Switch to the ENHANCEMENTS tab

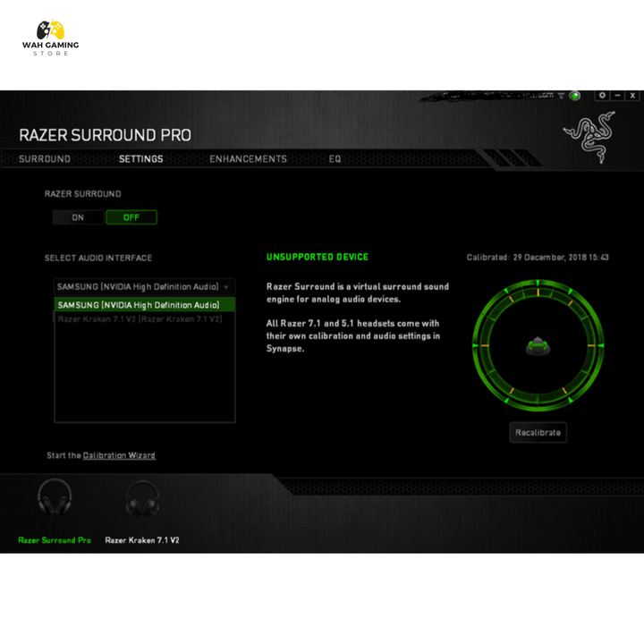pyautogui.click(x=248, y=159)
